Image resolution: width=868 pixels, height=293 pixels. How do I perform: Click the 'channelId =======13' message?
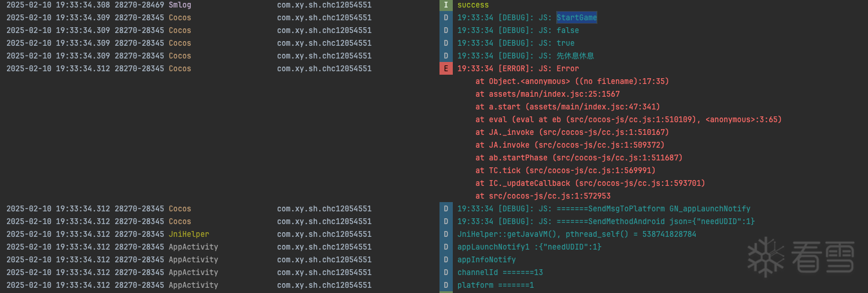[500, 272]
